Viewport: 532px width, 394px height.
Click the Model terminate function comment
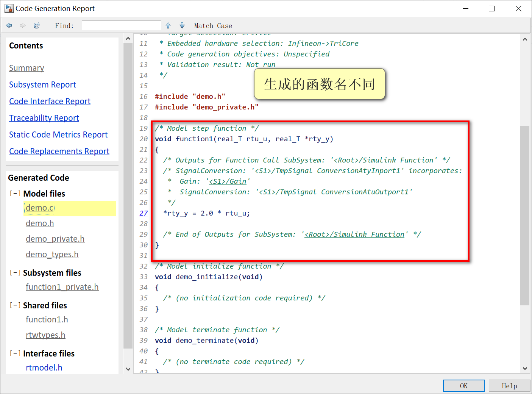217,330
